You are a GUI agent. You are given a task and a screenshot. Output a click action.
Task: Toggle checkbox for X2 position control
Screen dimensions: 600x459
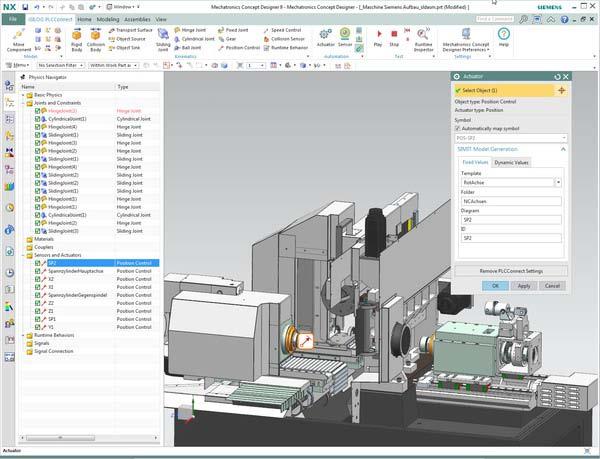tap(38, 279)
